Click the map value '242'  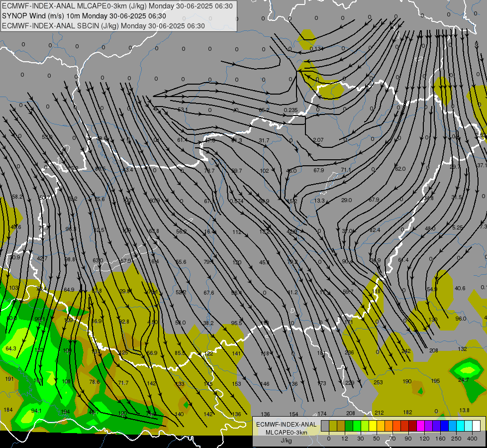(406, 351)
